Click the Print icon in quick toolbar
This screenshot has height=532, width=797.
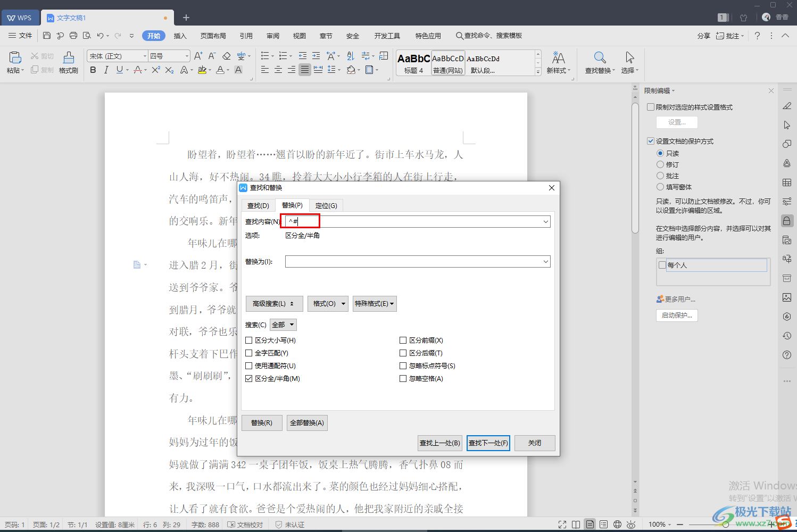point(73,36)
